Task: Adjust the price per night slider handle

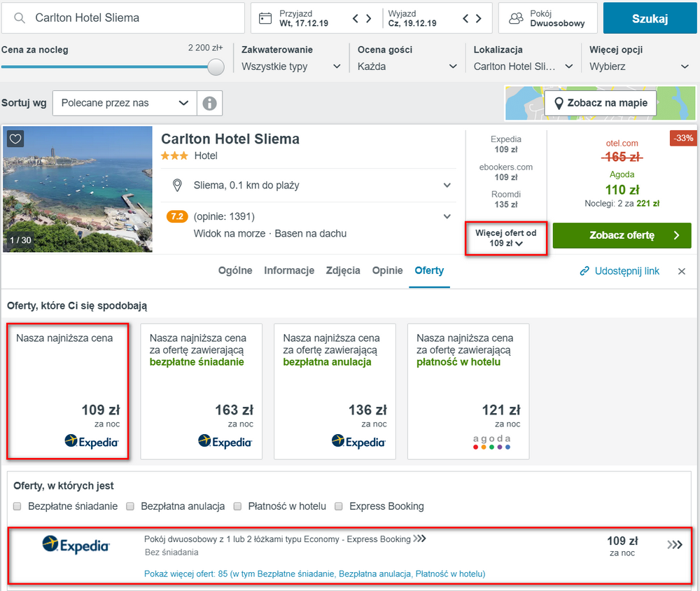Action: (216, 67)
